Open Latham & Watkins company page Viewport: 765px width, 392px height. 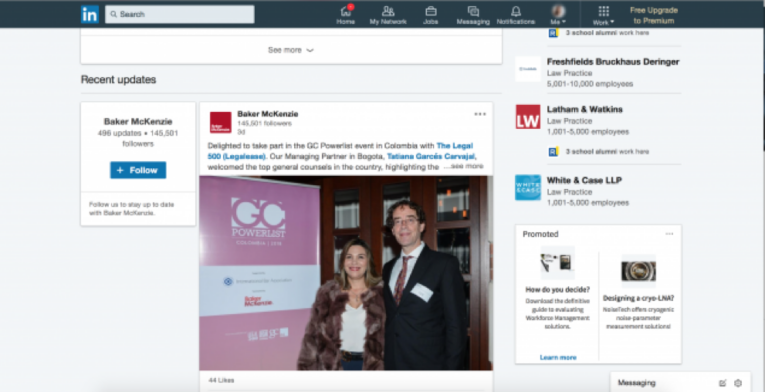click(x=584, y=109)
